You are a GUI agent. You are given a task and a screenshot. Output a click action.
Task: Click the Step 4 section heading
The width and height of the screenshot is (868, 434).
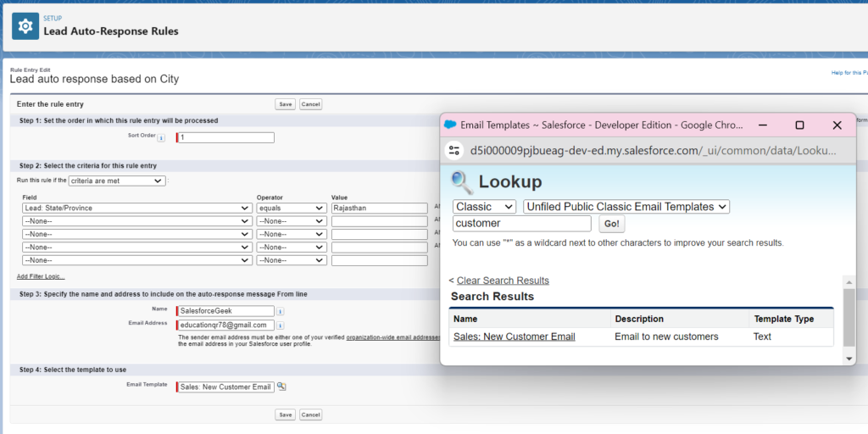74,370
